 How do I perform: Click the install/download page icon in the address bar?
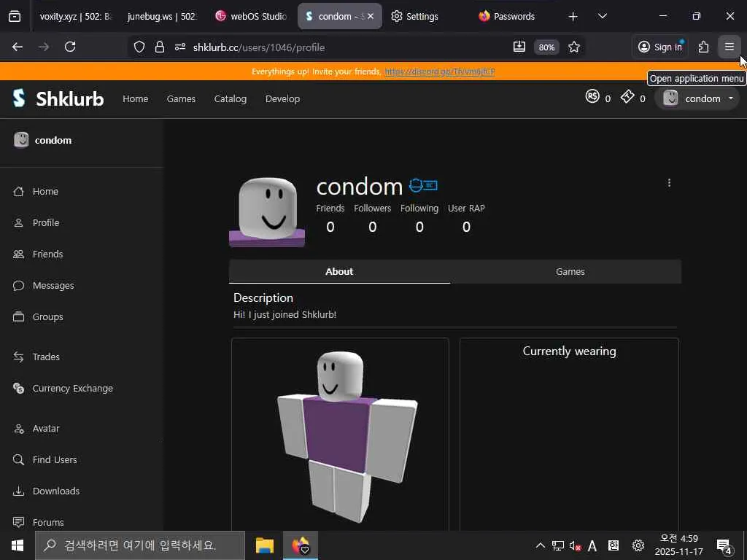pyautogui.click(x=519, y=47)
